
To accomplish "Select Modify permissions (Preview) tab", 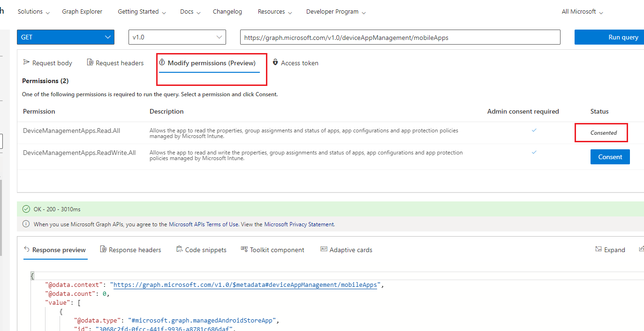I will click(x=209, y=63).
